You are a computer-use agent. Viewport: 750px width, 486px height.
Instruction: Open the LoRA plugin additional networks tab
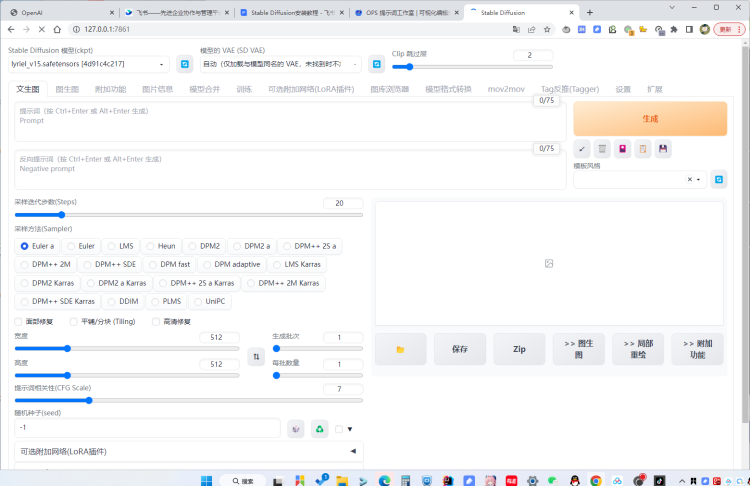coord(311,89)
